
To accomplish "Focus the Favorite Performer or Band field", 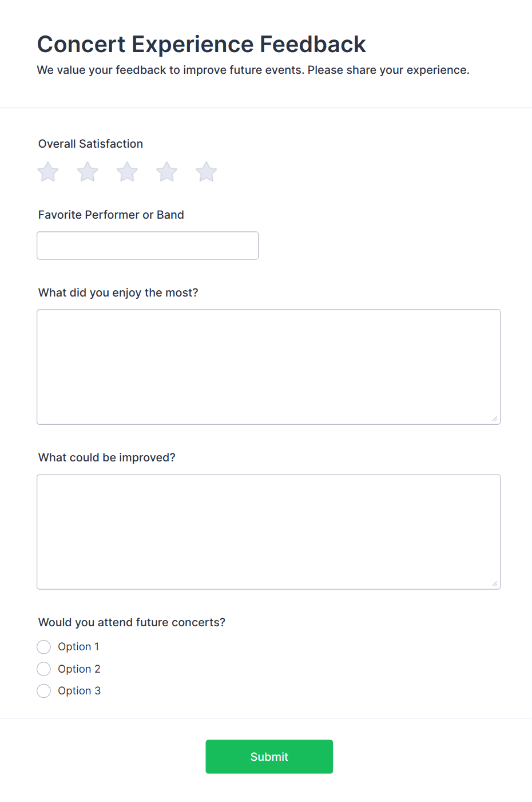I will click(x=148, y=246).
